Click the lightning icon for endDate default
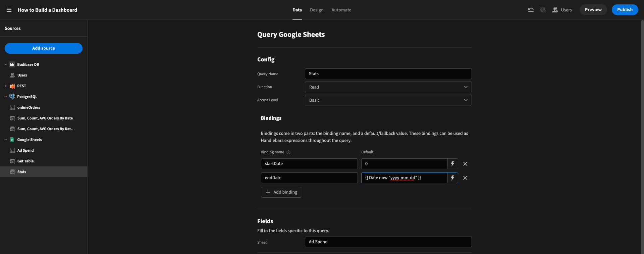This screenshot has width=644, height=254. tap(452, 178)
